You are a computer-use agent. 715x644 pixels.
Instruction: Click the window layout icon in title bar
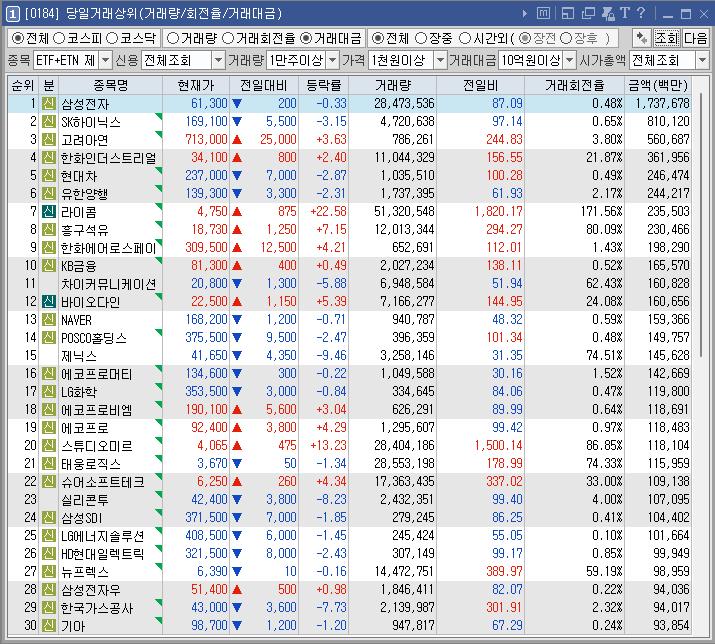click(x=568, y=13)
